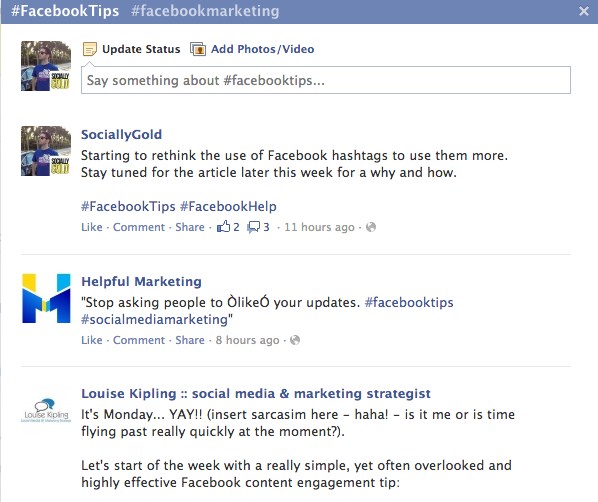Screen dimensions: 598x502
Task: Click text 'highly effective Facebook content engagement tip:'
Action: point(240,483)
